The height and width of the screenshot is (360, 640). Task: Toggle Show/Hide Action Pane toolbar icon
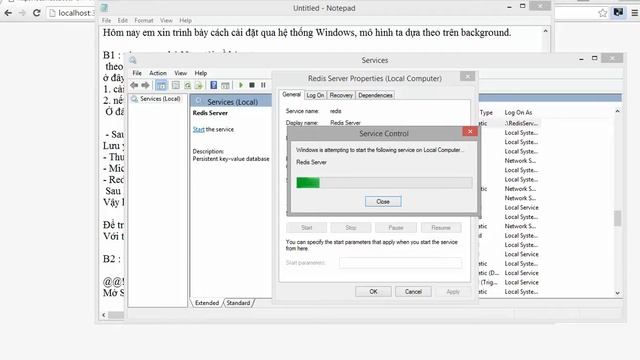coord(225,85)
